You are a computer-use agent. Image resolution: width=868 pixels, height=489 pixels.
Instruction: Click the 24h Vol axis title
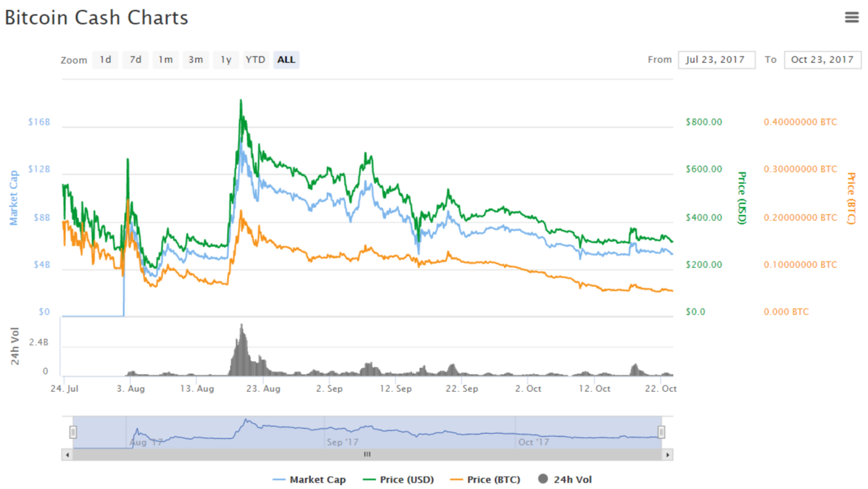tap(15, 346)
